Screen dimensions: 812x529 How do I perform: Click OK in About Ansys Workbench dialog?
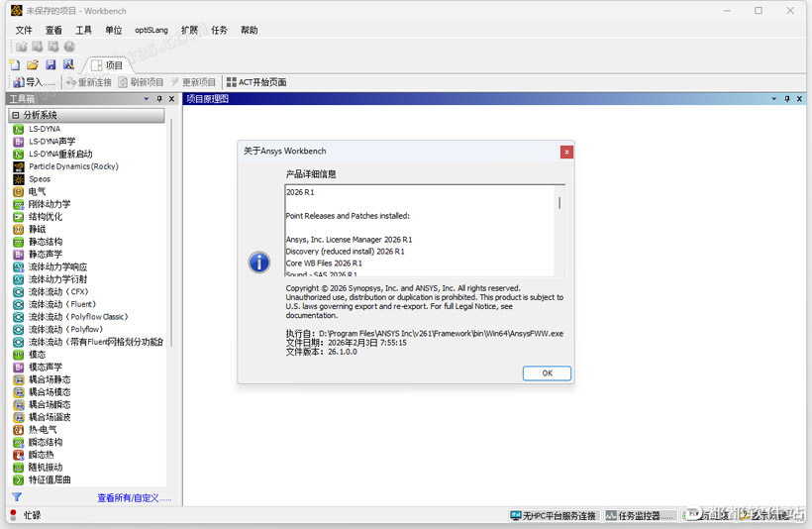(547, 373)
